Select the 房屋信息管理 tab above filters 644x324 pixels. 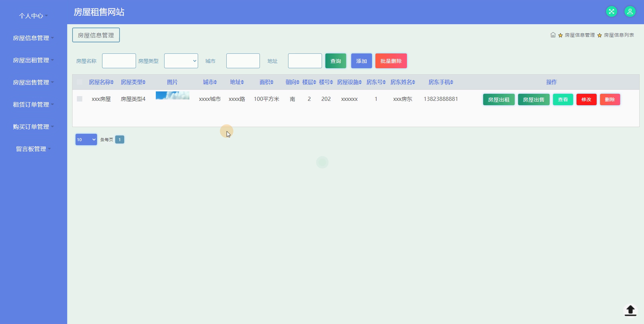pyautogui.click(x=96, y=35)
